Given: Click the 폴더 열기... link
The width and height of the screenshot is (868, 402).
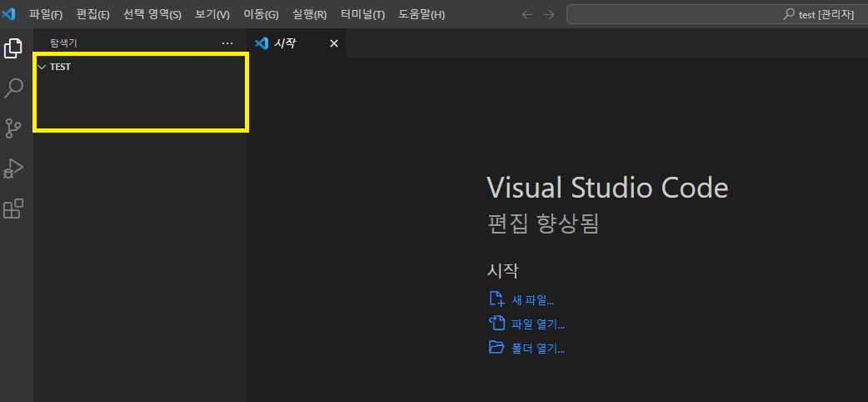Looking at the screenshot, I should [x=538, y=349].
